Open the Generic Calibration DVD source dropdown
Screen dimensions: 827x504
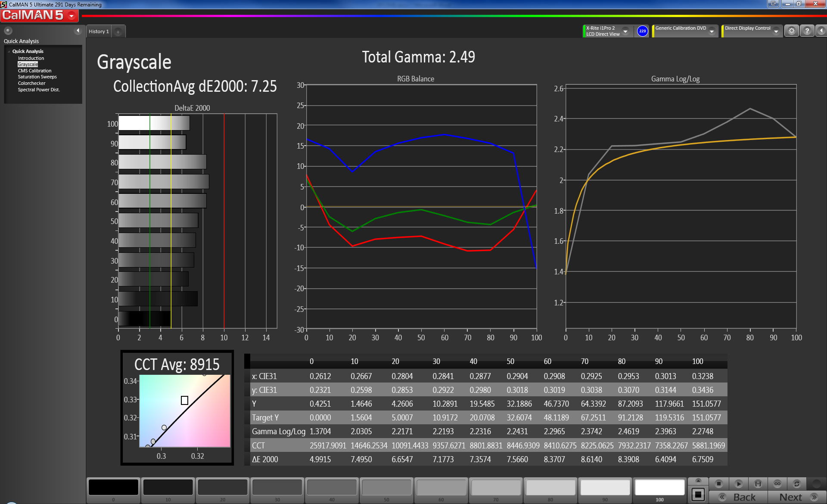712,31
